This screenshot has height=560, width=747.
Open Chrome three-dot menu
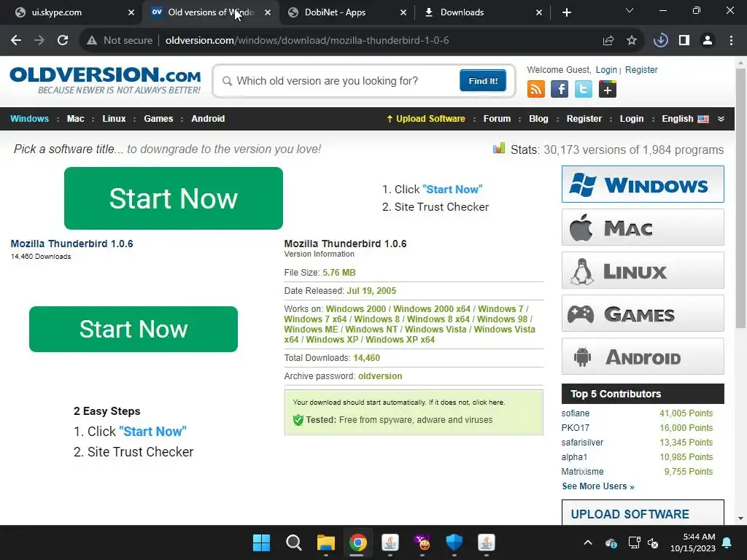[731, 41]
